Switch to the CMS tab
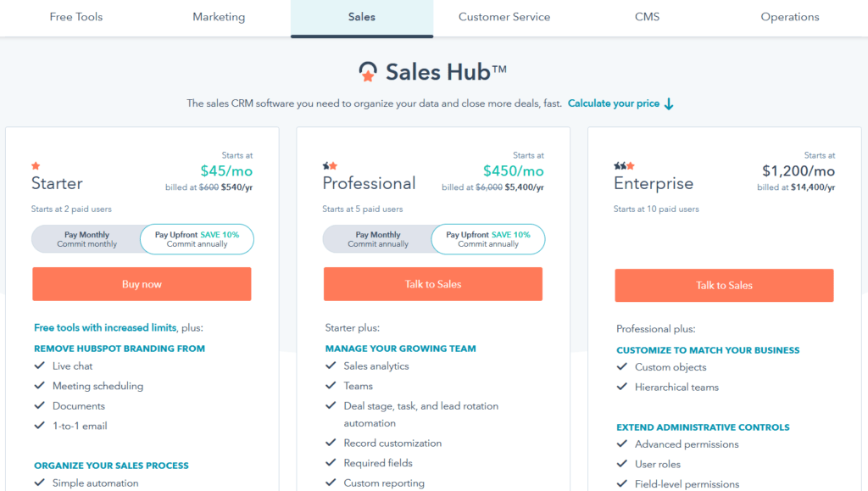Screen dimensions: 868x491 (x=647, y=17)
